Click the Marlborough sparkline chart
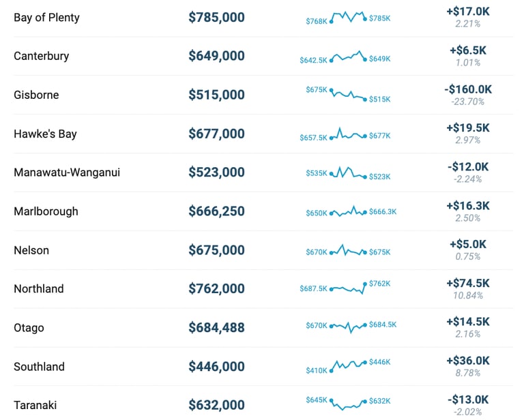The width and height of the screenshot is (524, 420). [348, 211]
